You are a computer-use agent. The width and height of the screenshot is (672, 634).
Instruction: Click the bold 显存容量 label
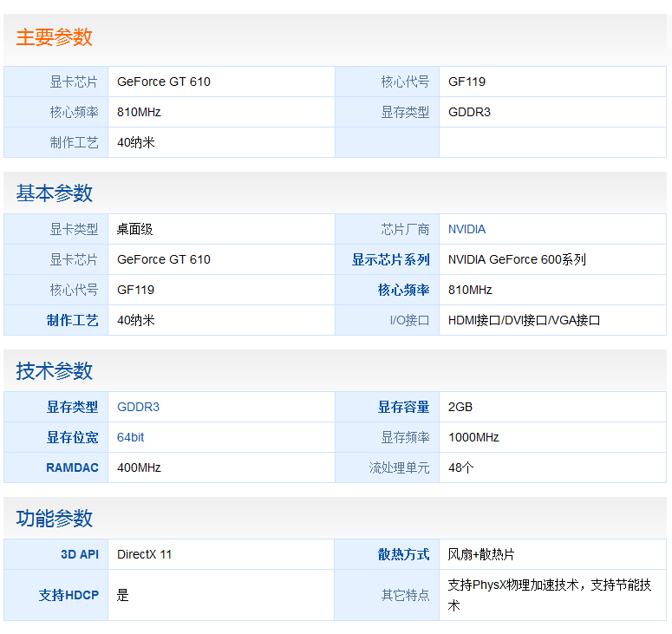403,408
